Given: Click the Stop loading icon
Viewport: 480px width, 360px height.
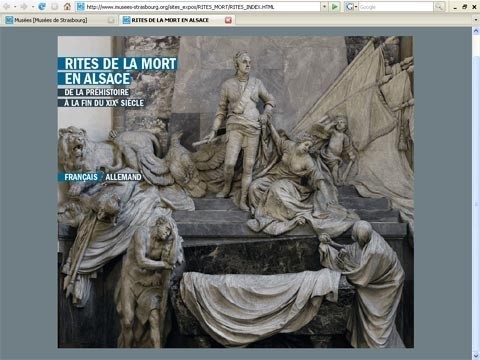Looking at the screenshot, I should pos(54,7).
